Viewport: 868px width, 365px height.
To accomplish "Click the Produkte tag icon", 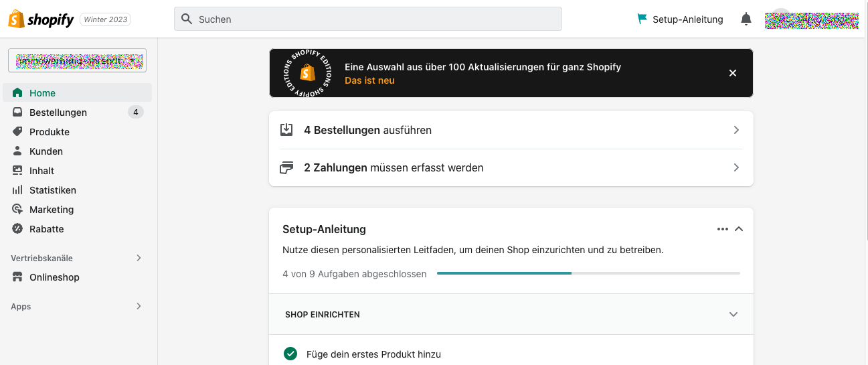I will coord(17,131).
